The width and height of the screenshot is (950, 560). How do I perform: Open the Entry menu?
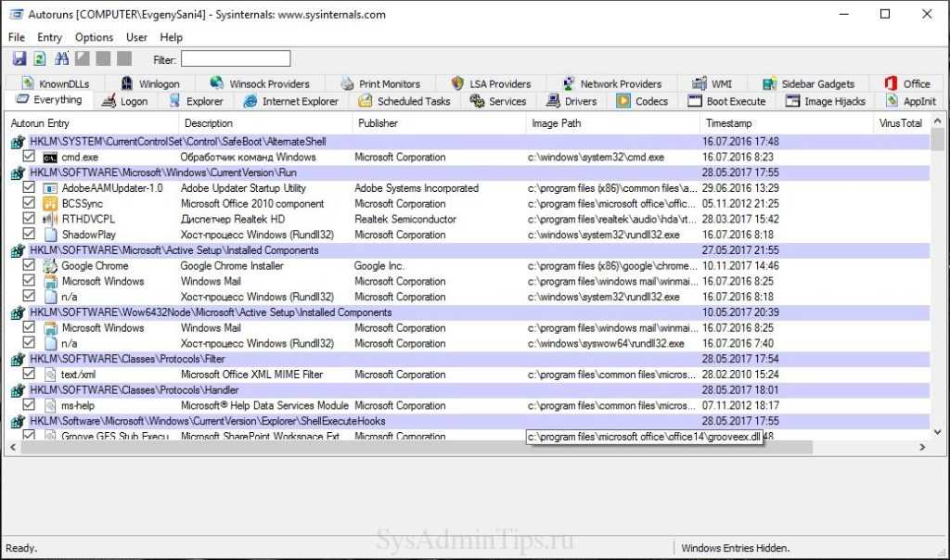(x=49, y=37)
